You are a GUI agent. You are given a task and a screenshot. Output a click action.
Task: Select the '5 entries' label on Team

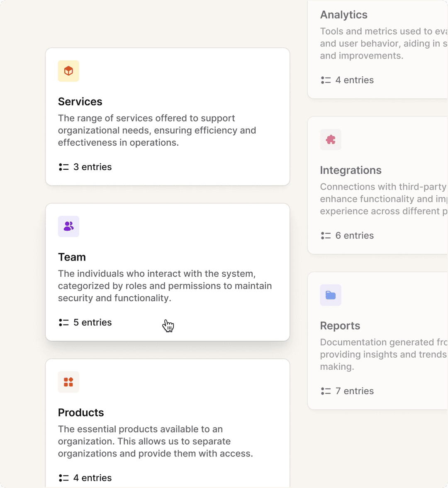click(x=93, y=322)
